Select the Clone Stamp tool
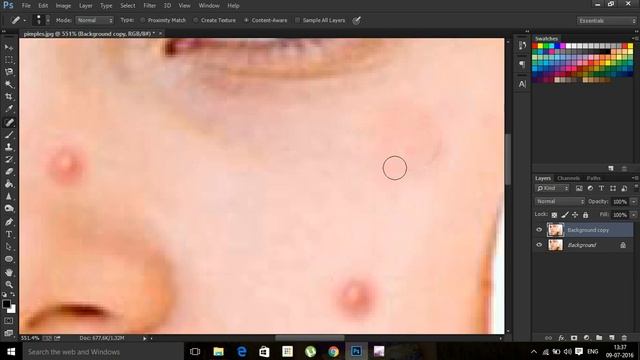The height and width of the screenshot is (360, 640). (9, 147)
